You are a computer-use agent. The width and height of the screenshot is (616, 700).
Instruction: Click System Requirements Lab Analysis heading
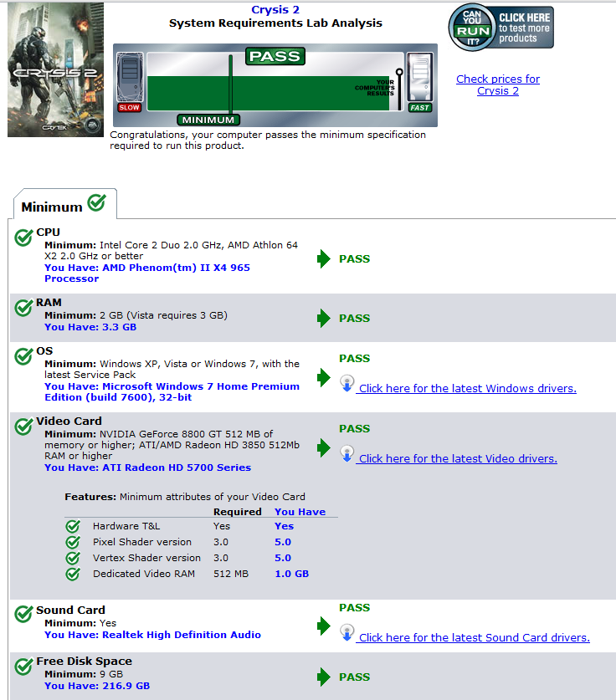[275, 23]
